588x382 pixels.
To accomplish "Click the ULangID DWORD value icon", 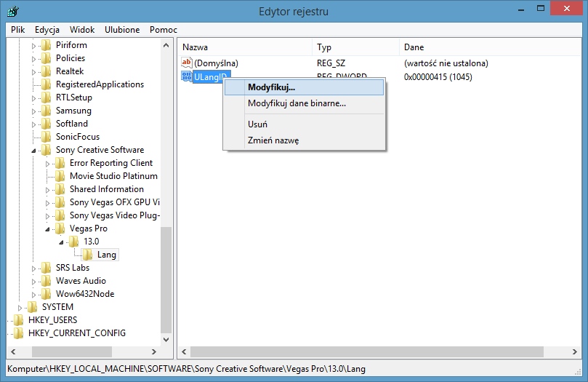I will (186, 77).
